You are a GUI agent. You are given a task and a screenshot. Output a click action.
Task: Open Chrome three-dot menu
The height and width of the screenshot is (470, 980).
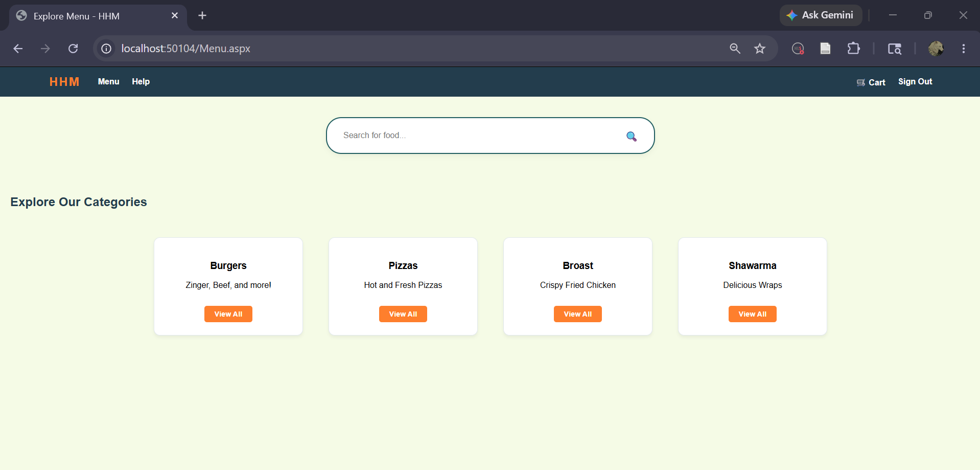point(964,49)
